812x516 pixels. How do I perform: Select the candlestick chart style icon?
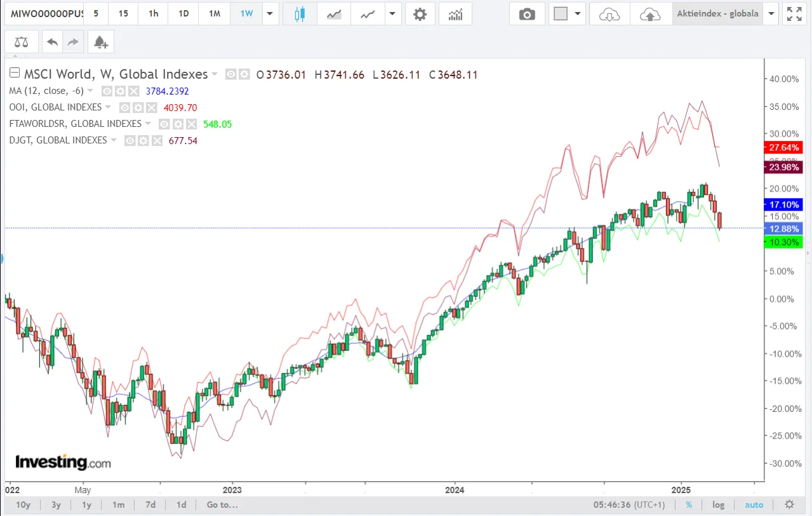pyautogui.click(x=300, y=14)
